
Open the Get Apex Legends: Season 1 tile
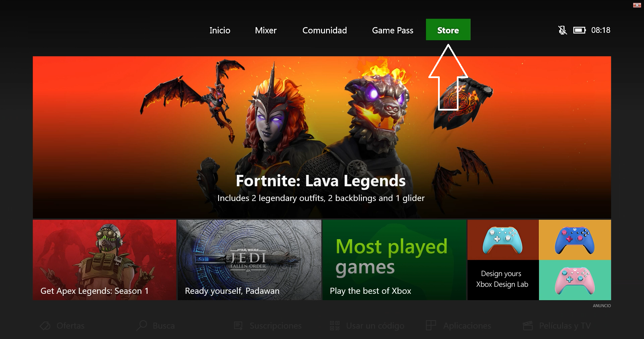tap(105, 260)
